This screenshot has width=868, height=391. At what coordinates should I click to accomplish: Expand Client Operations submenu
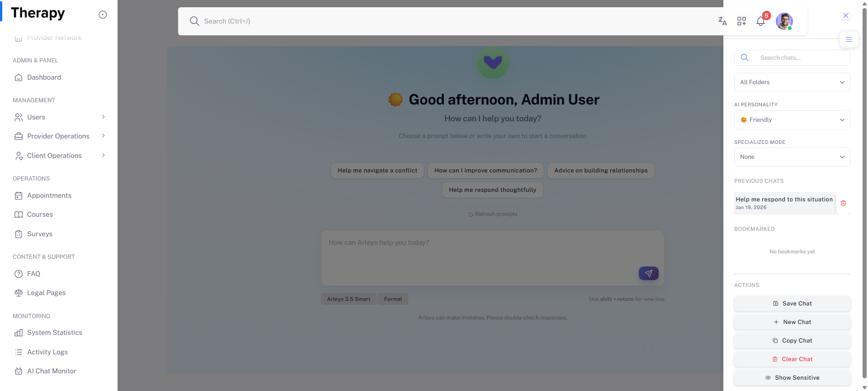(59, 156)
